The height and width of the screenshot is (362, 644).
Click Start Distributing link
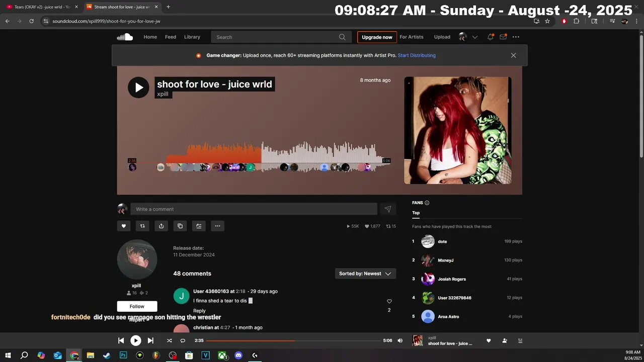click(417, 55)
